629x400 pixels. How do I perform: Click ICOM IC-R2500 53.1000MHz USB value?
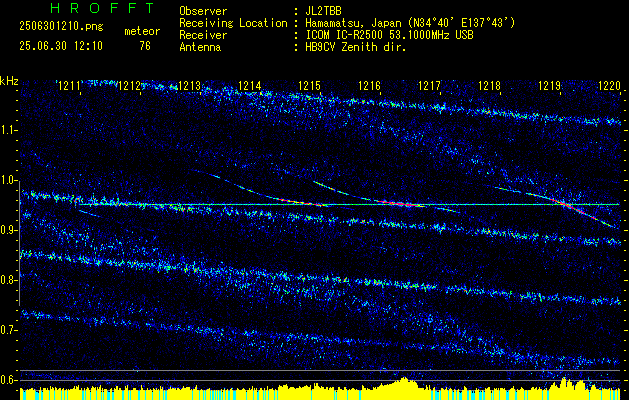pos(389,35)
